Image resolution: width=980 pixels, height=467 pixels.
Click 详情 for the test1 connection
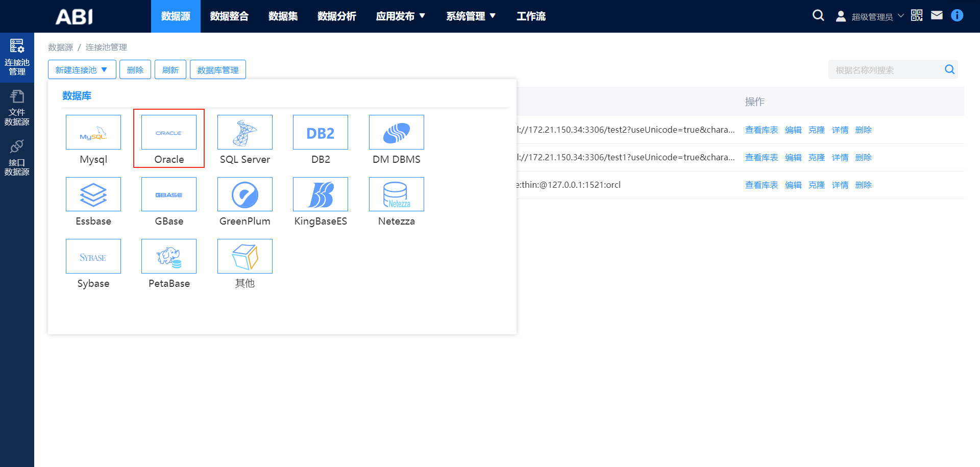coord(840,157)
